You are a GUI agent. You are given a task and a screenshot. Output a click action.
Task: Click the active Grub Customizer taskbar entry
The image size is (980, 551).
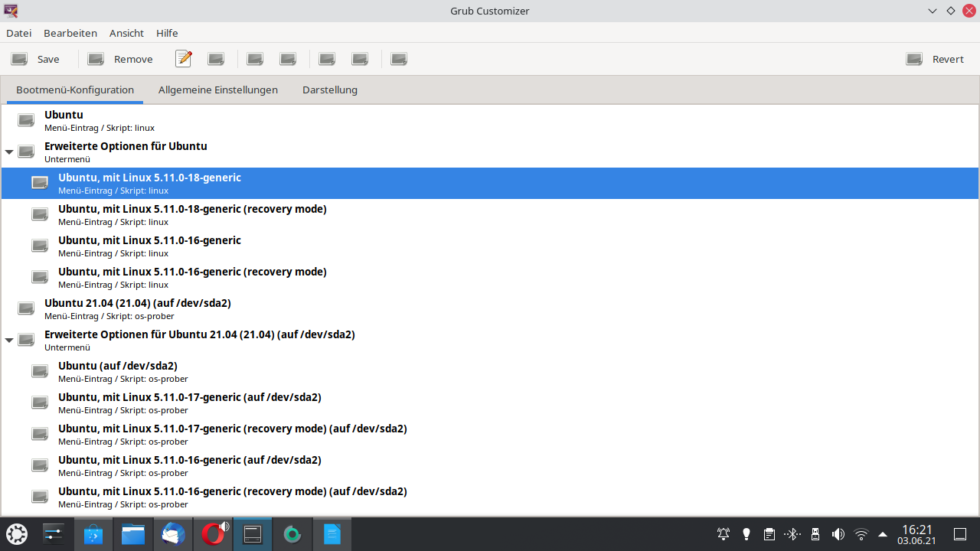(x=253, y=534)
